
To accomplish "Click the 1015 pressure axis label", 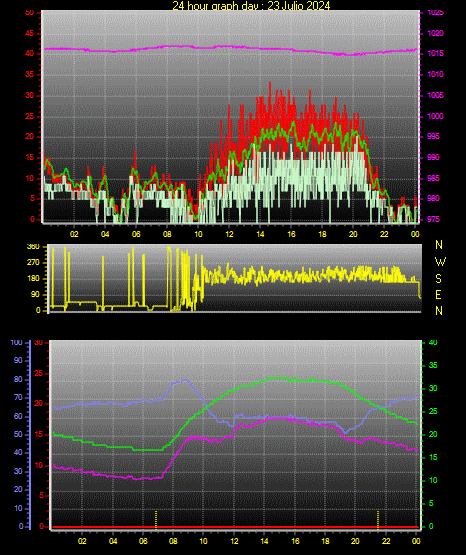I will (x=435, y=53).
